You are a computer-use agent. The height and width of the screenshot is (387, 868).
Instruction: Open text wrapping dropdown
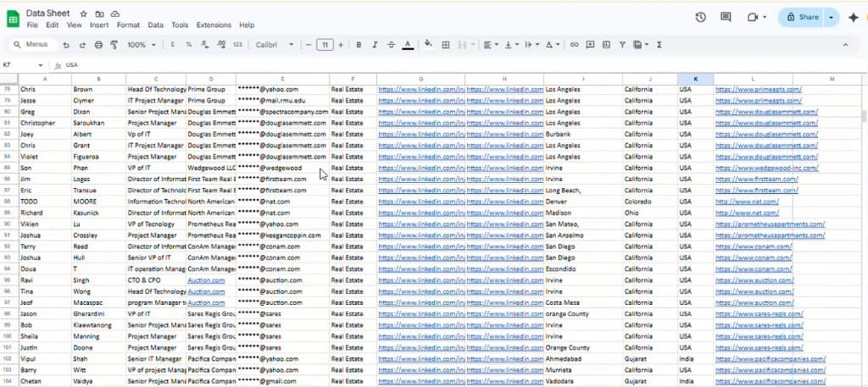click(x=531, y=45)
